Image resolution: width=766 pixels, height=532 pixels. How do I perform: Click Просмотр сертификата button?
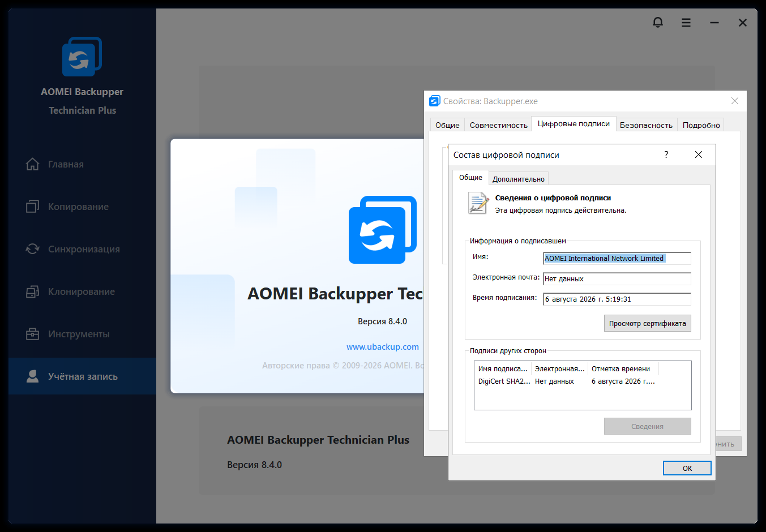click(648, 323)
